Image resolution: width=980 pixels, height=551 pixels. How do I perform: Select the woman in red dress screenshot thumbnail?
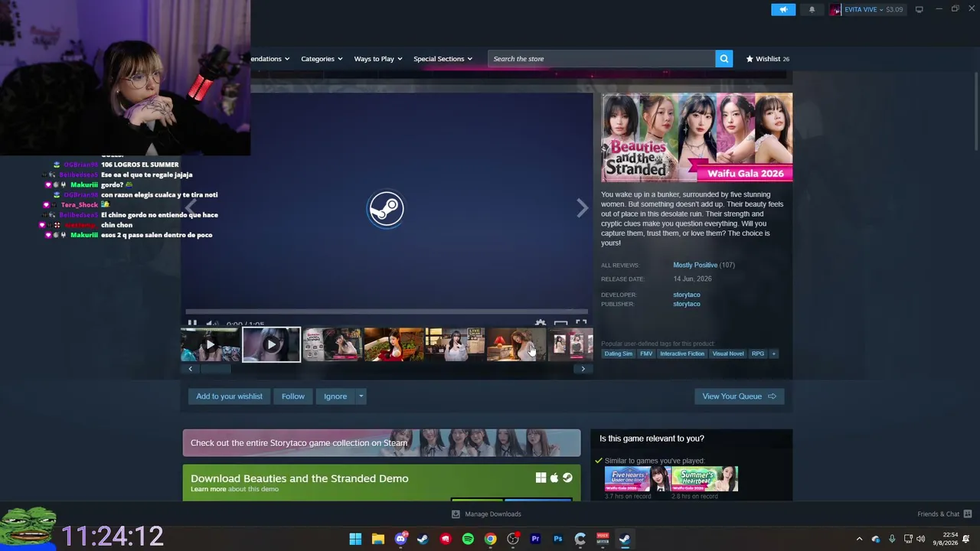pyautogui.click(x=394, y=344)
